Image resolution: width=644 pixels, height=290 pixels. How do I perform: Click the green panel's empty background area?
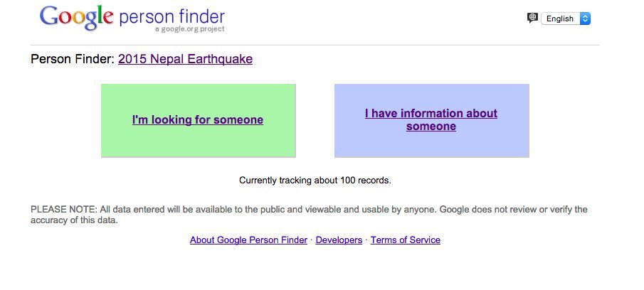point(199,144)
